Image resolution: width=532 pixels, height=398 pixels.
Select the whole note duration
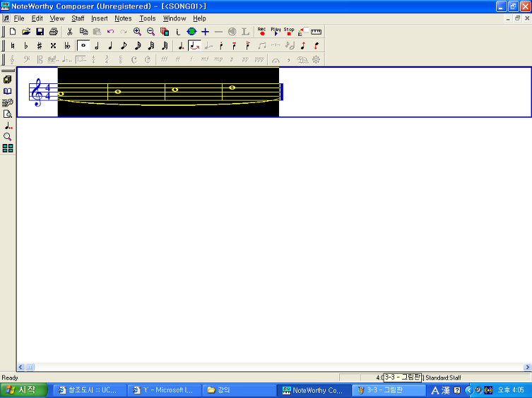point(83,45)
